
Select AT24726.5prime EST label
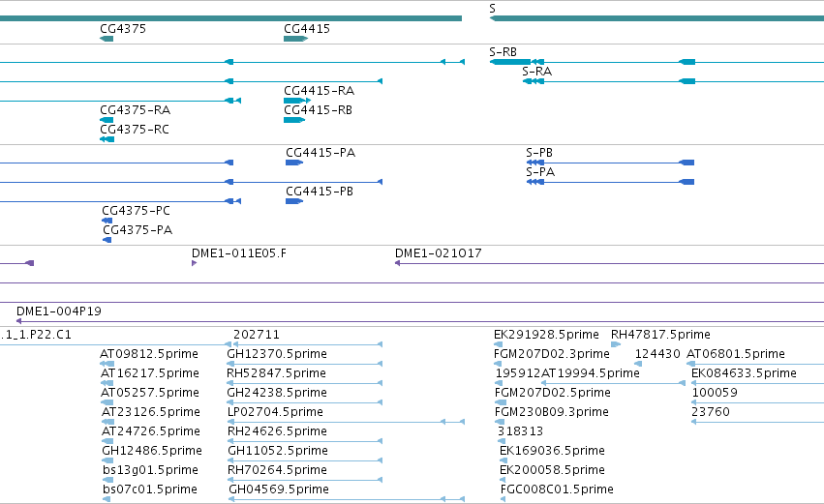(x=151, y=432)
